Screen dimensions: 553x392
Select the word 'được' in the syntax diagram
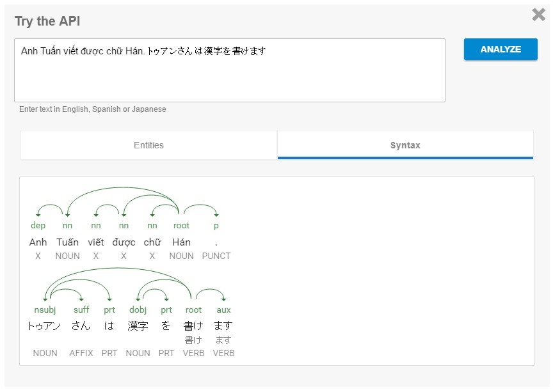pyautogui.click(x=124, y=242)
